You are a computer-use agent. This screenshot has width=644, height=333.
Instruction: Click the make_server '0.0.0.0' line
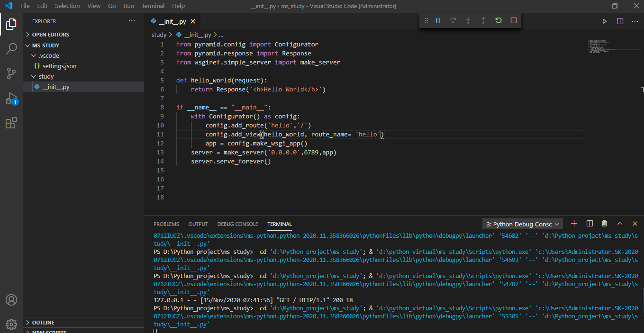click(x=263, y=152)
